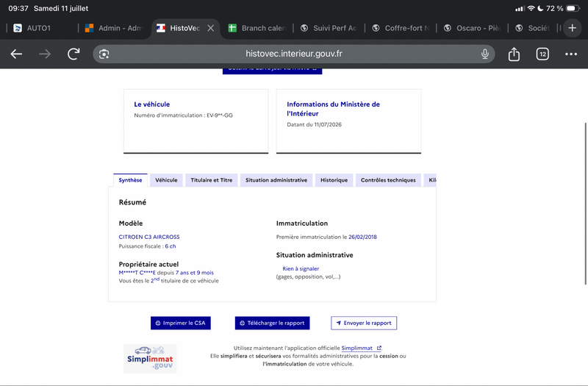The height and width of the screenshot is (386, 588).
Task: Open the Historique tab
Action: coord(334,180)
